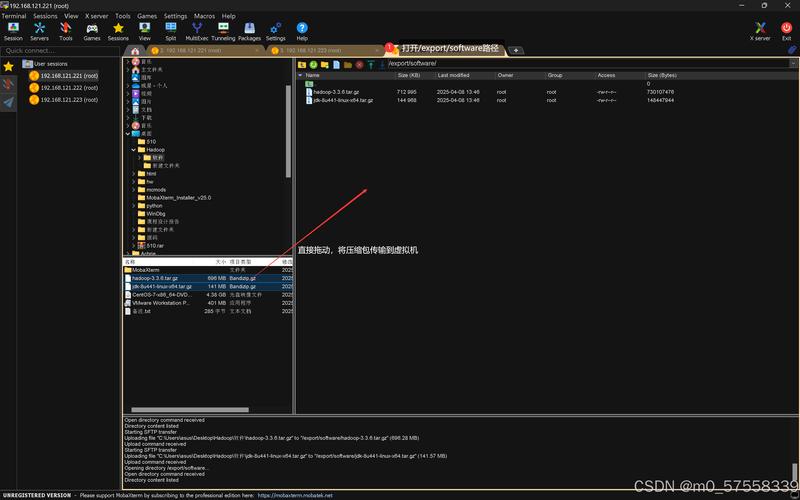
Task: Select session 192.168.121.221 (root)
Action: (63, 76)
